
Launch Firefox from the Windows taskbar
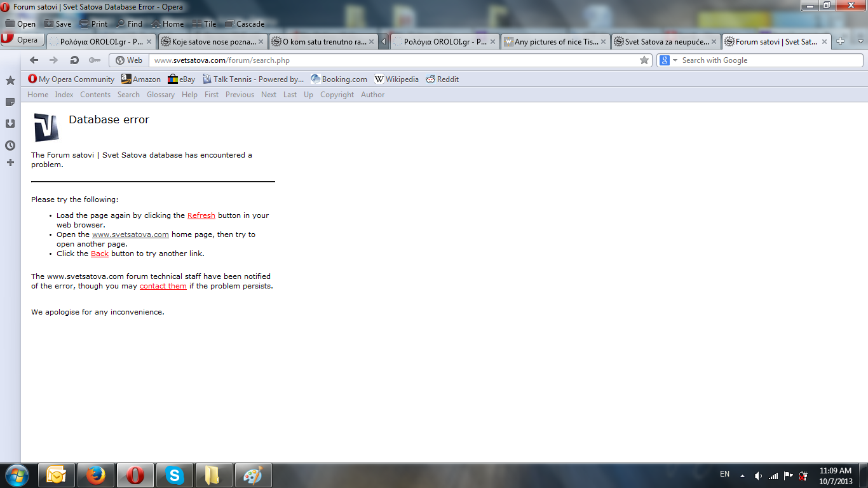pos(96,475)
